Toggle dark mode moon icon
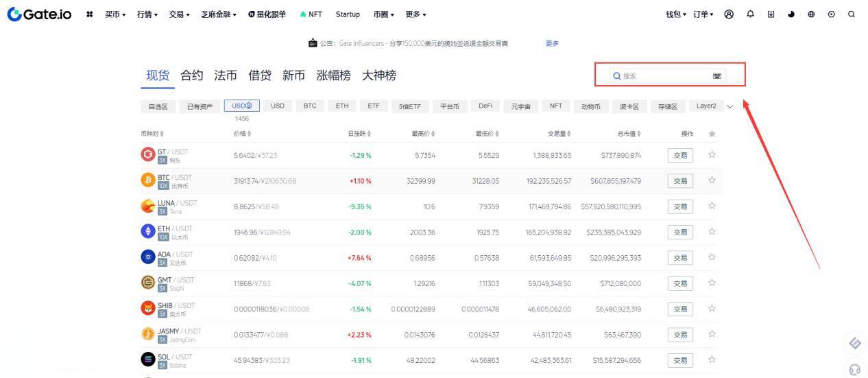Viewport: 868px width, 378px height. pyautogui.click(x=791, y=14)
